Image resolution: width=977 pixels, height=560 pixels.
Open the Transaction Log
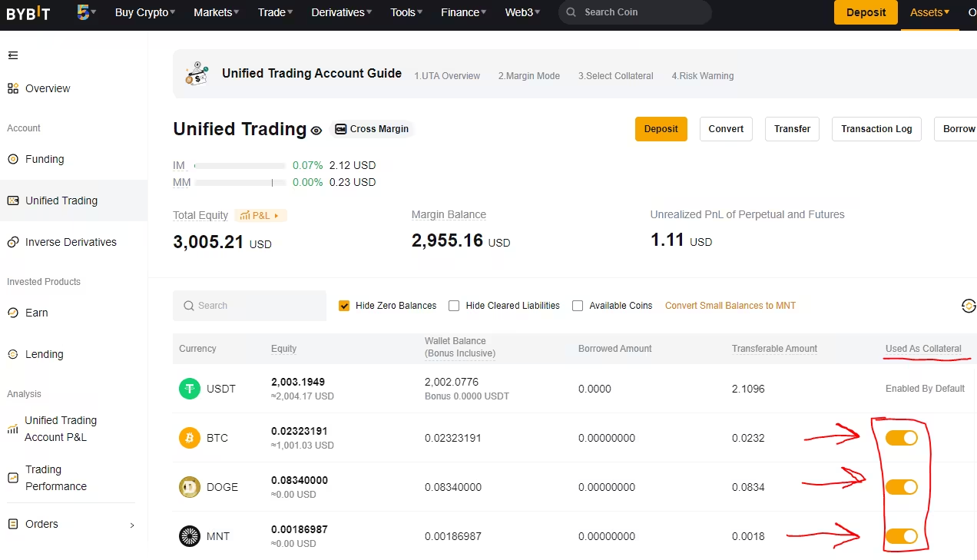[x=876, y=129]
